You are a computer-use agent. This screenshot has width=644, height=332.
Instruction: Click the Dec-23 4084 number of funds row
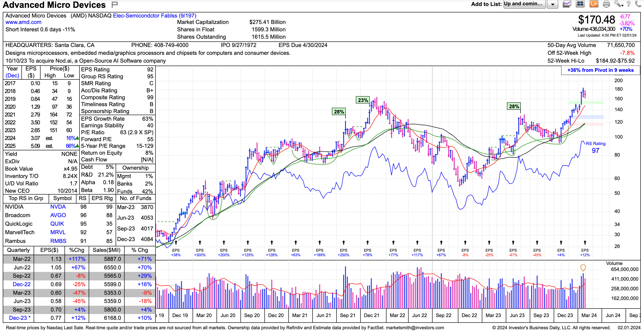(x=135, y=239)
